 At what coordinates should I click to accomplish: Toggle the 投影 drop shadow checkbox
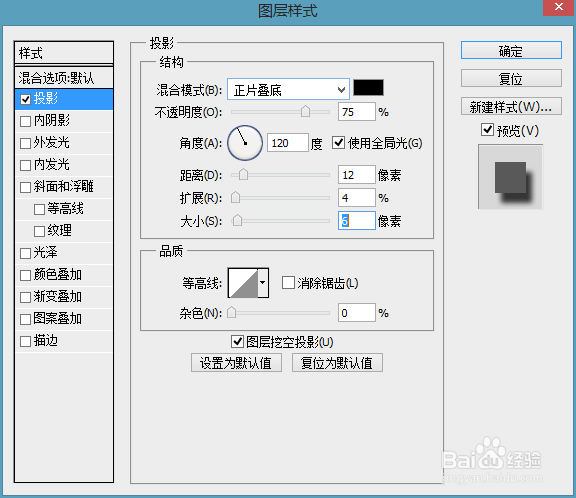(x=25, y=100)
